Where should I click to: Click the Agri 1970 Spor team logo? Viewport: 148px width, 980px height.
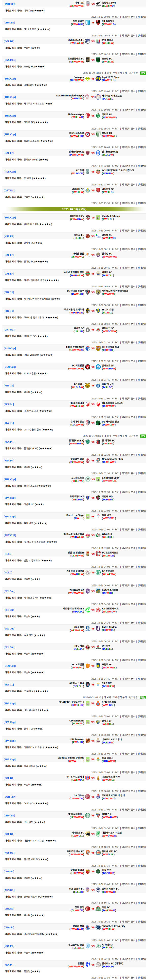tap(98, 79)
